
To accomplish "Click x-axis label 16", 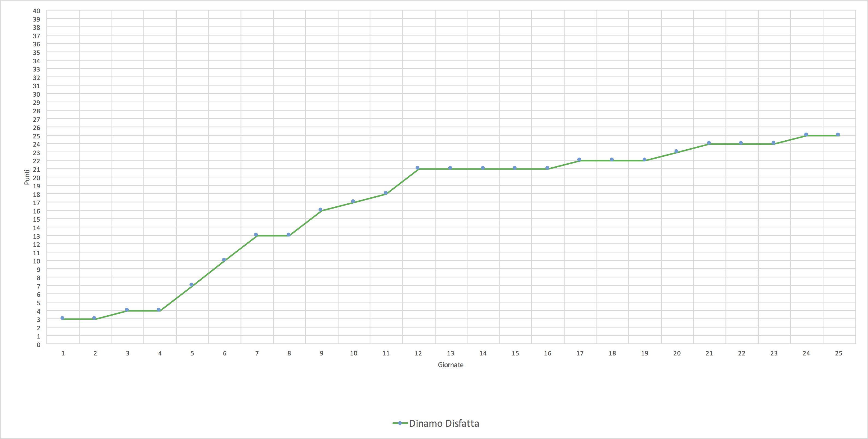I will 548,353.
